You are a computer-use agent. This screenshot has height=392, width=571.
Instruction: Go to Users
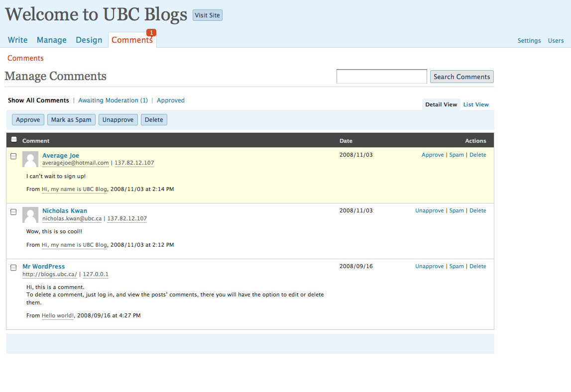pyautogui.click(x=556, y=41)
